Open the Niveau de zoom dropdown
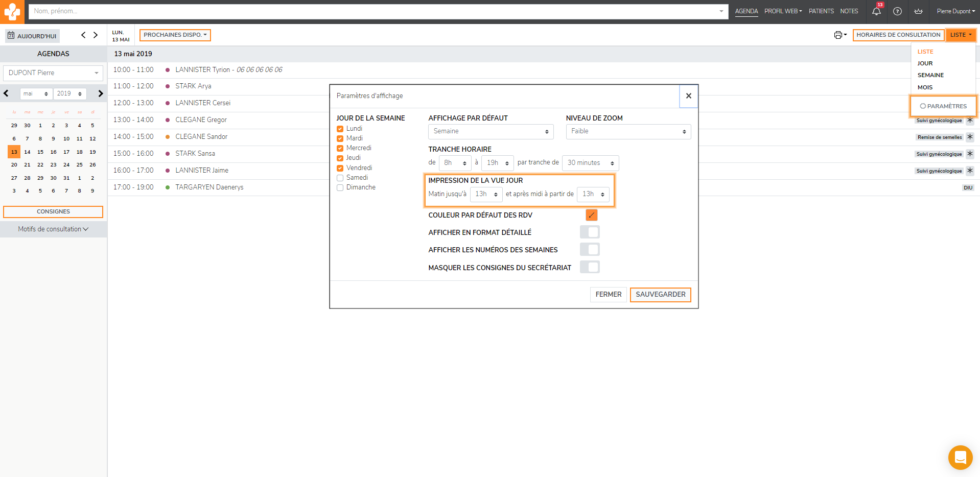 [628, 132]
